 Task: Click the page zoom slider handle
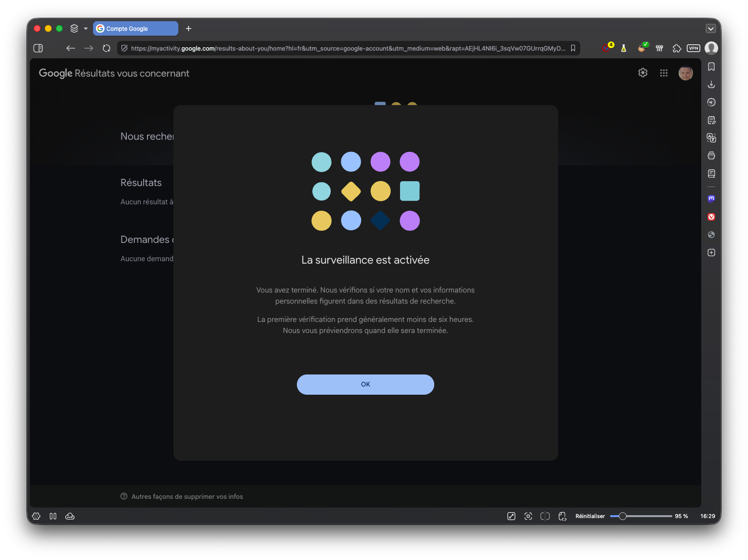pos(623,516)
